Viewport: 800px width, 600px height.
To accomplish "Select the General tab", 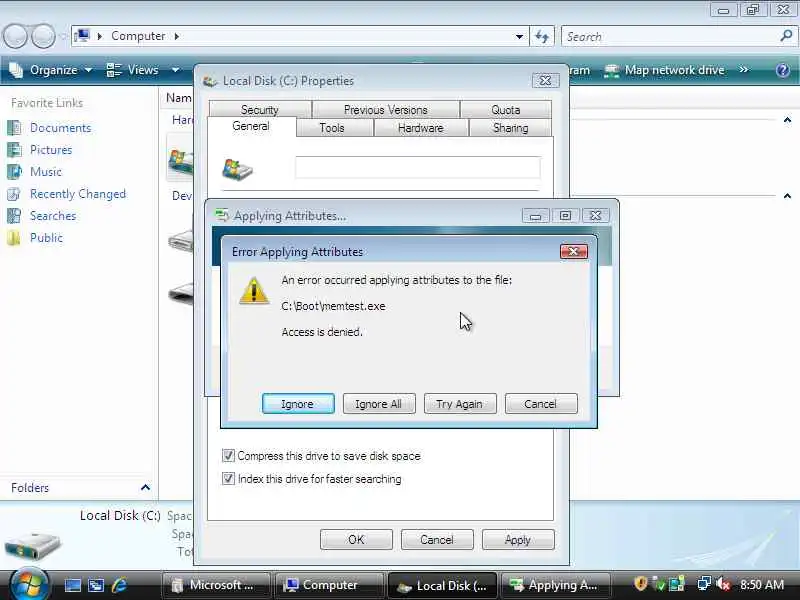I will [x=251, y=126].
